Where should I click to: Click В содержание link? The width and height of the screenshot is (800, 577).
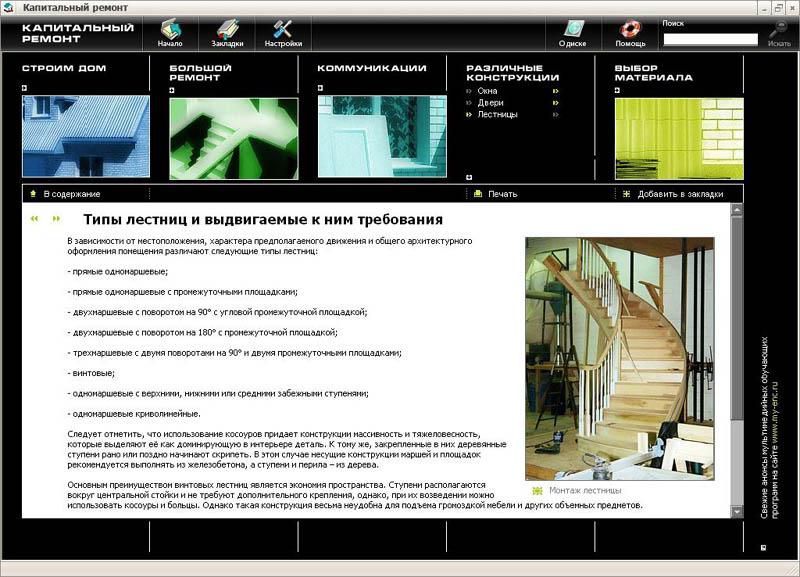70,194
